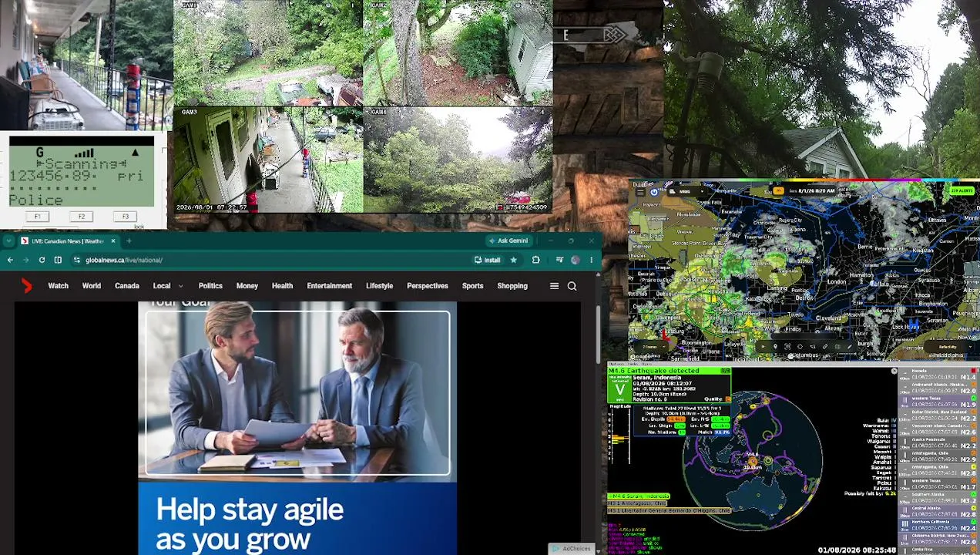Open the Lifestyle section
Screen dimensions: 980x555
coord(379,286)
